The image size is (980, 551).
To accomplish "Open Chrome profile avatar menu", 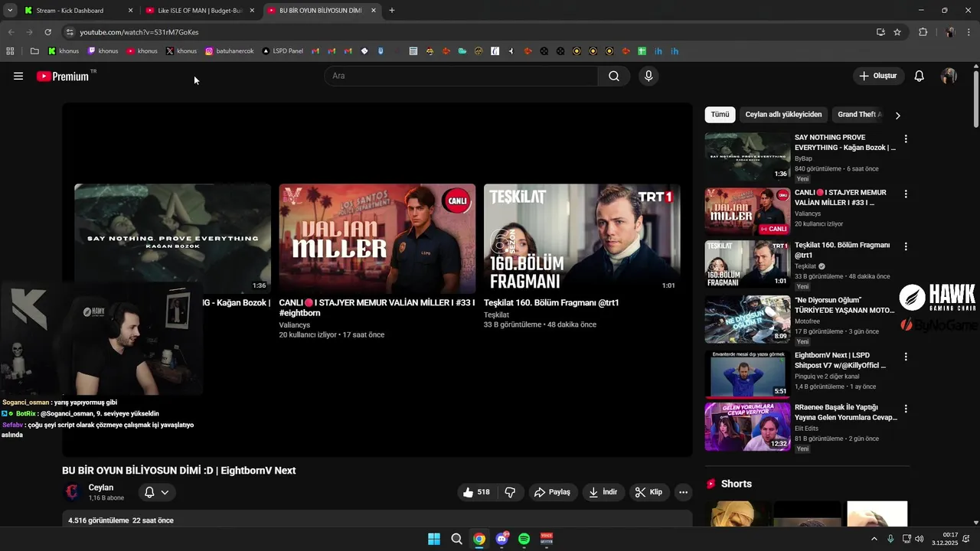I will pos(950,32).
